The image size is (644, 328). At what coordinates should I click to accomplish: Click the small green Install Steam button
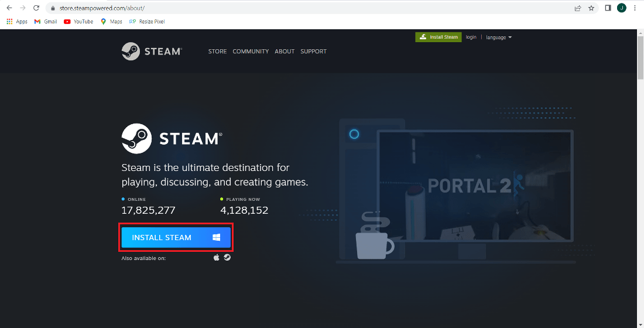[439, 37]
